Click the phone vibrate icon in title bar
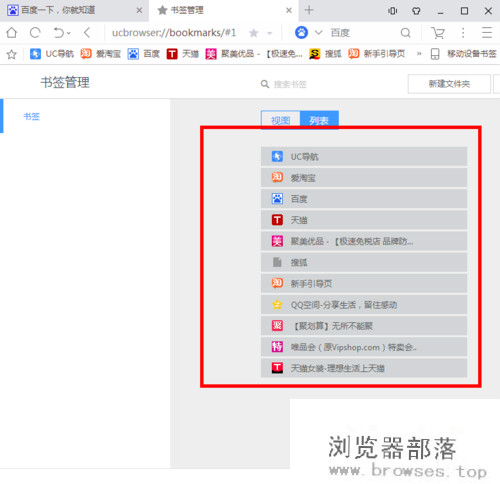500x484 pixels. pyautogui.click(x=392, y=11)
